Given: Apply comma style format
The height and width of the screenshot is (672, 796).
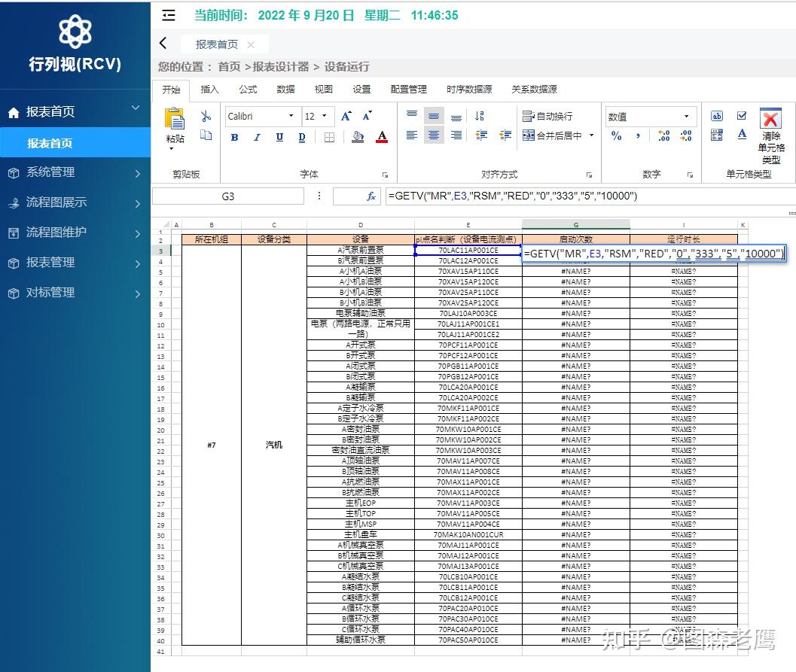Looking at the screenshot, I should pos(638,135).
